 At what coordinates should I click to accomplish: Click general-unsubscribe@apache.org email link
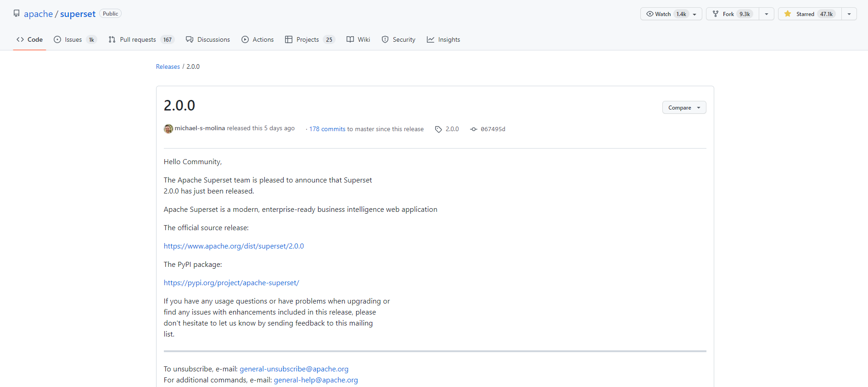(294, 369)
